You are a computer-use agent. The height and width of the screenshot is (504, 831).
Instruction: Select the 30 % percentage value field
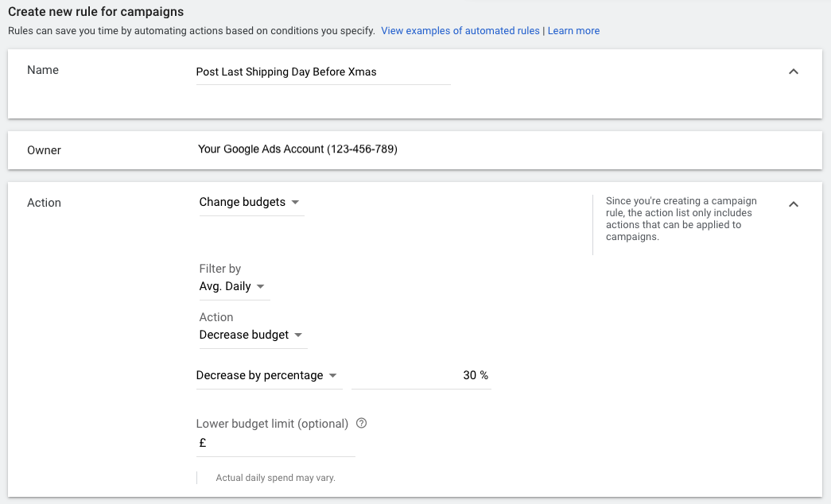pyautogui.click(x=421, y=375)
